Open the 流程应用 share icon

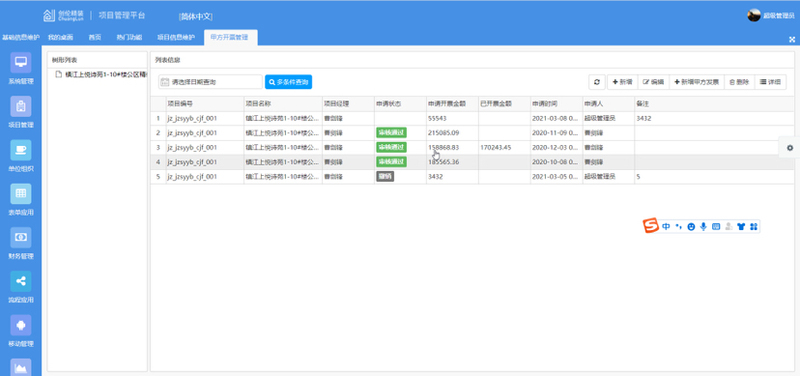[x=21, y=281]
